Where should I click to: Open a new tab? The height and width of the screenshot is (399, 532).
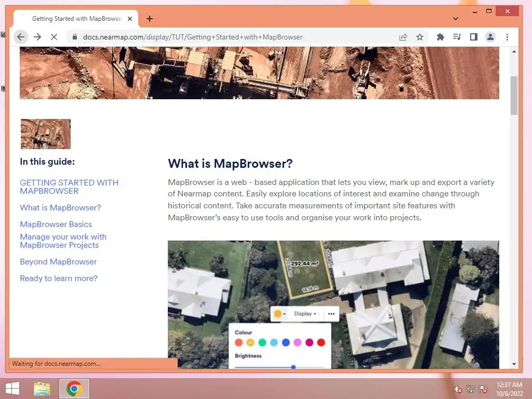150,19
